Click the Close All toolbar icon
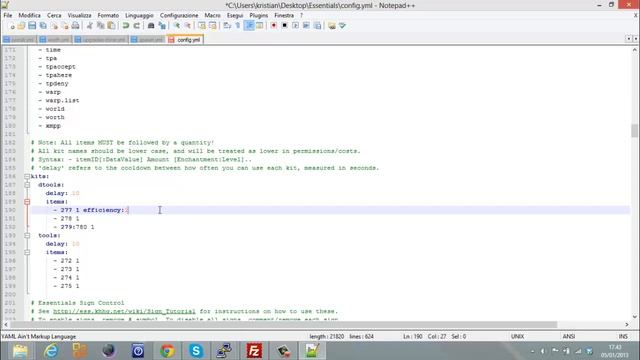This screenshot has width=640, height=360. 64,26
